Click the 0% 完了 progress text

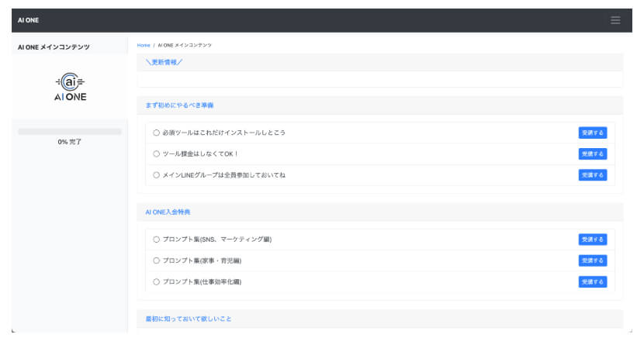(x=70, y=142)
